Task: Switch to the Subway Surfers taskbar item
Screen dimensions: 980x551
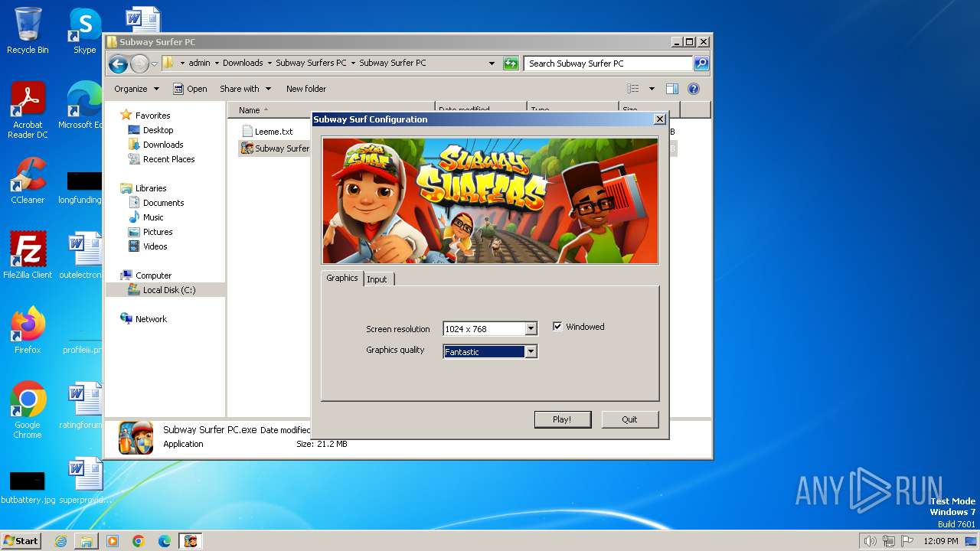Action: point(191,541)
